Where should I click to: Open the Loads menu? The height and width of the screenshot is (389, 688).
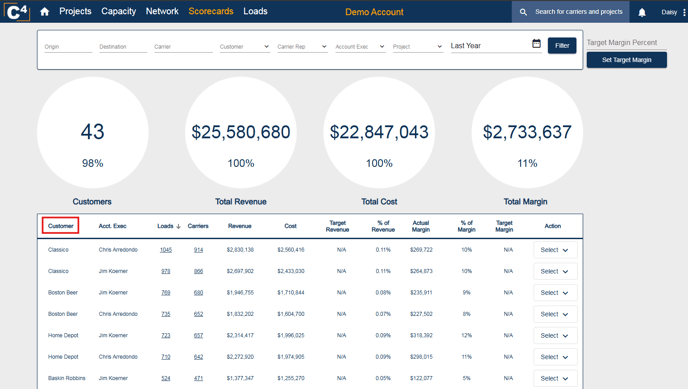(x=255, y=11)
